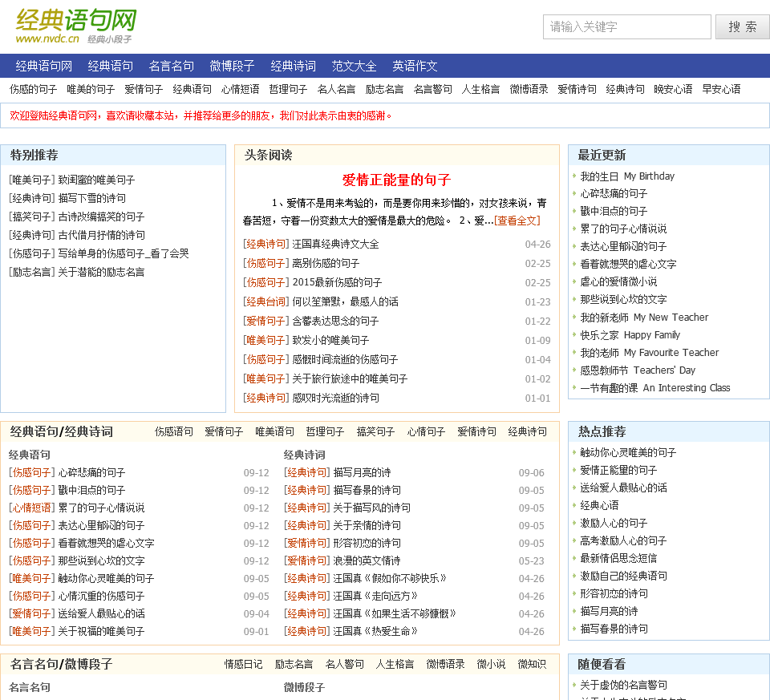Open 晚安心语 sub-navigation link
Viewport: 770px width, 700px height.
pyautogui.click(x=673, y=89)
